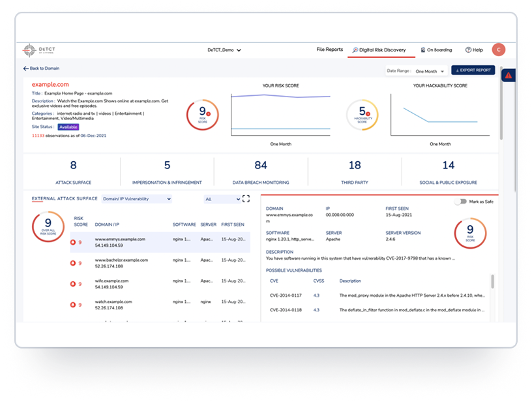This screenshot has height=402, width=532.
Task: Click the 06-Dec-2021 date link
Action: pos(93,136)
